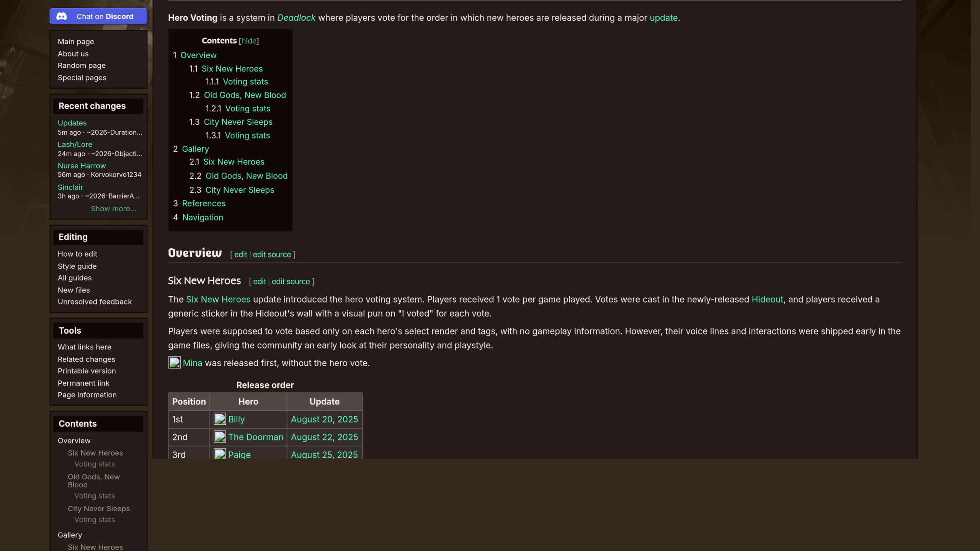This screenshot has height=551, width=980.
Task: Select City Never Sleeps in sidebar Contents
Action: click(x=99, y=509)
